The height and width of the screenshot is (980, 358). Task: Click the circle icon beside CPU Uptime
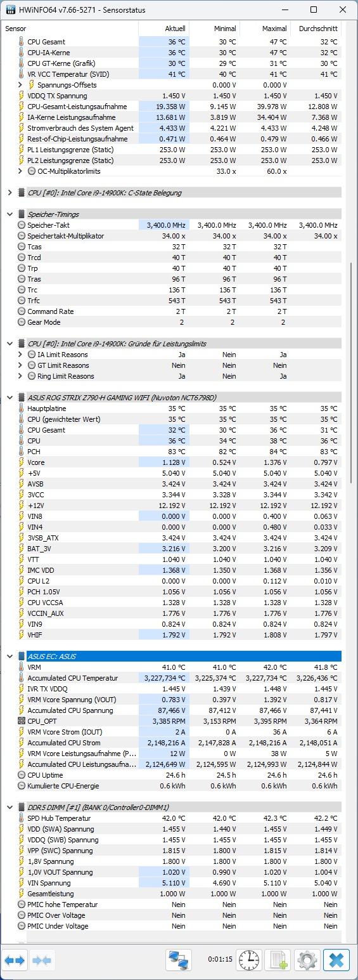click(x=22, y=775)
